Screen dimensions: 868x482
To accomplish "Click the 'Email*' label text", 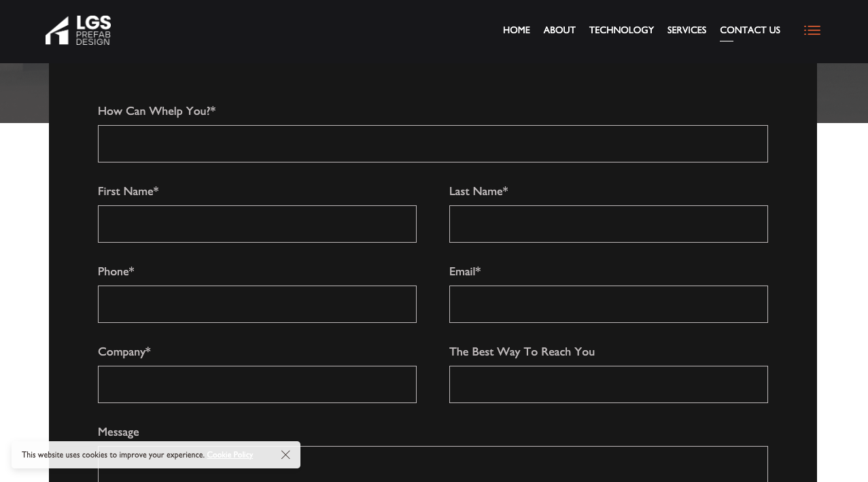I will [x=465, y=271].
